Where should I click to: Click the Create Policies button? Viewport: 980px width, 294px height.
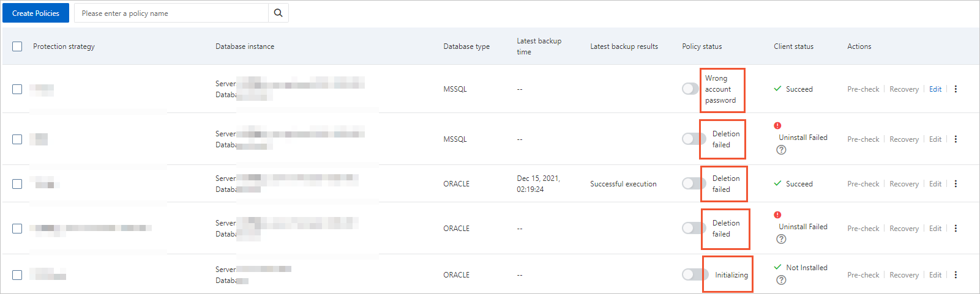click(x=36, y=13)
